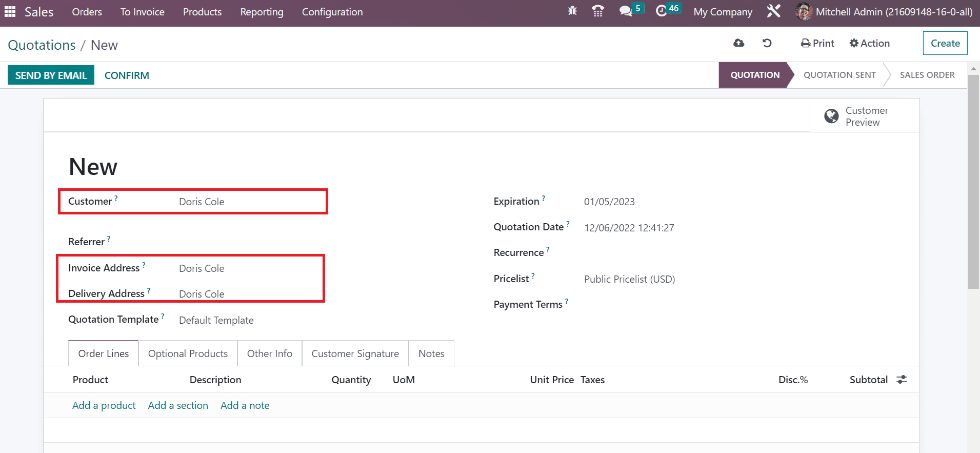Switch to the Customer Signature tab

point(355,353)
